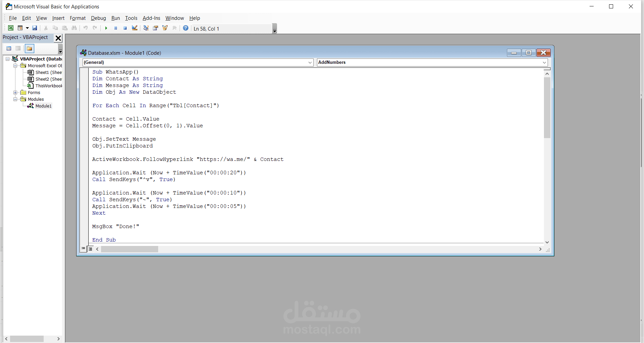This screenshot has width=644, height=343.
Task: Select Sheet1 in the project tree
Action: pos(49,72)
